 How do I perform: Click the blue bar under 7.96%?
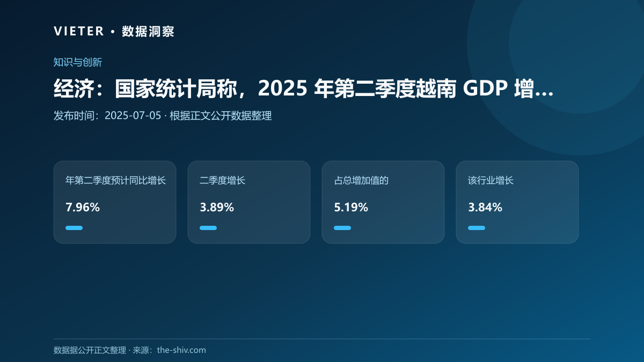point(74,228)
